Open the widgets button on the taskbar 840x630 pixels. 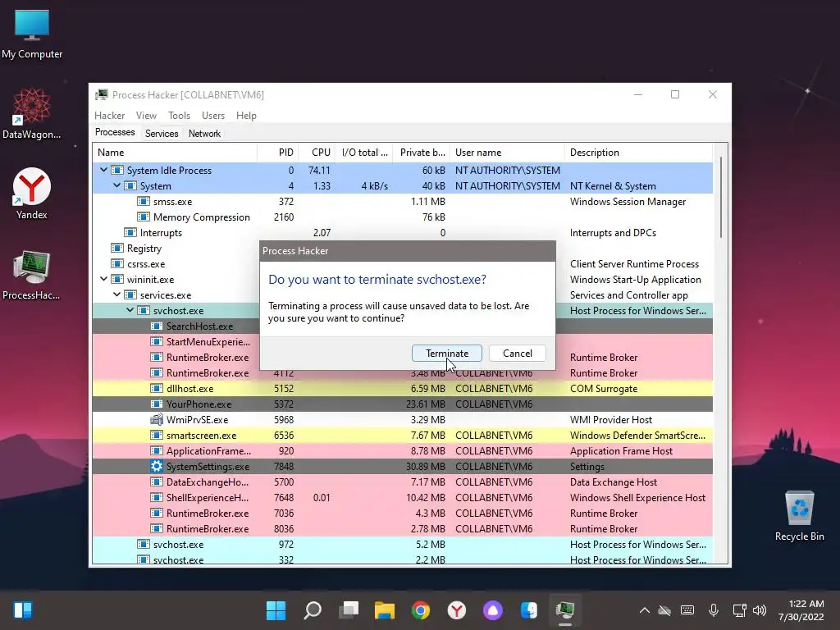coord(23,609)
